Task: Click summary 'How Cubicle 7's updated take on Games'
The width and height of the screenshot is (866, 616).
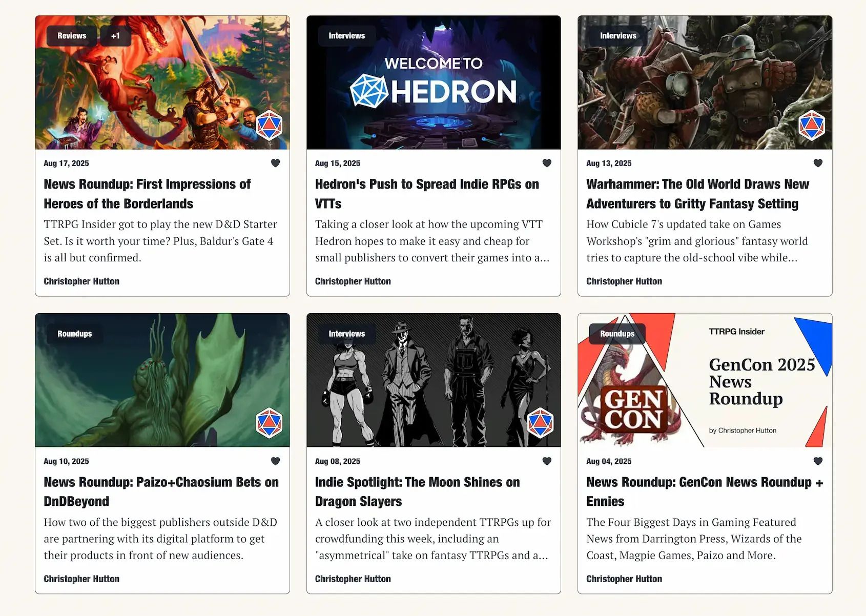Action: tap(697, 241)
